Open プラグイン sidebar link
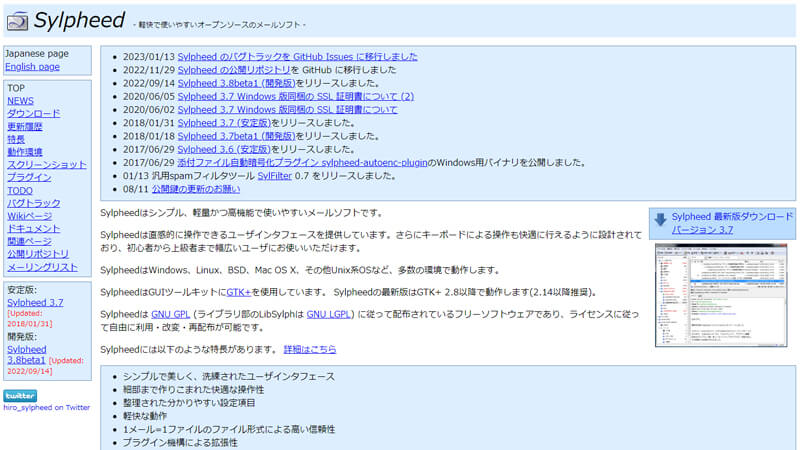This screenshot has width=800, height=450. [29, 177]
